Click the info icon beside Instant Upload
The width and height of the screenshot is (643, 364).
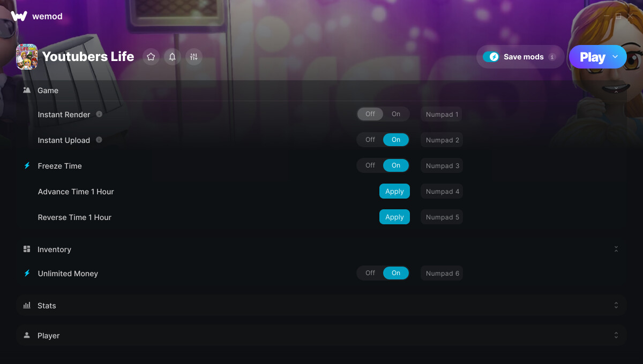coord(99,140)
